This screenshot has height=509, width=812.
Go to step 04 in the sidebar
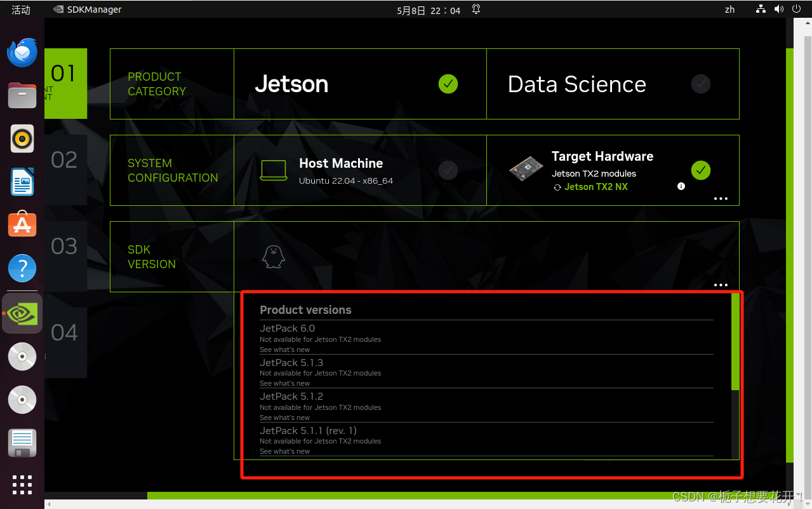65,343
